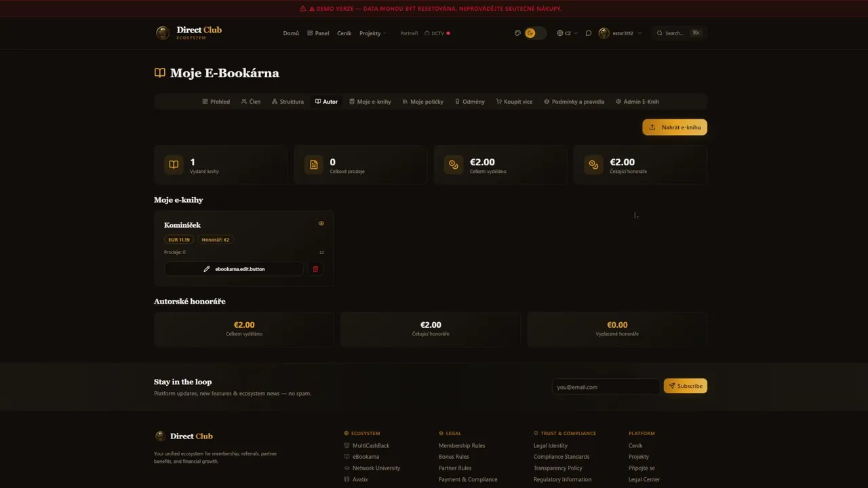Click the Subscribe newsletter button
Viewport: 868px width, 488px height.
coord(685,386)
